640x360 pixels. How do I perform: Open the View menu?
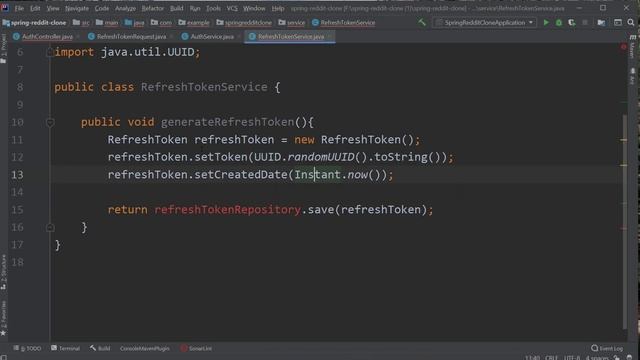[53, 8]
